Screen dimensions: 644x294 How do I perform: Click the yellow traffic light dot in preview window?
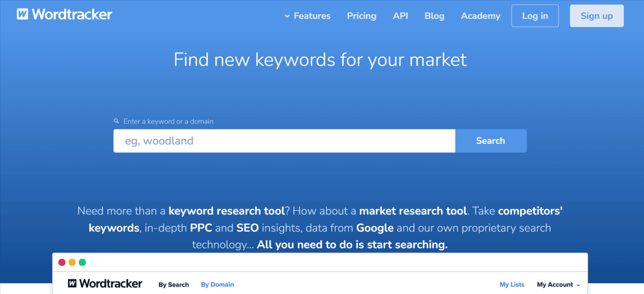point(72,262)
